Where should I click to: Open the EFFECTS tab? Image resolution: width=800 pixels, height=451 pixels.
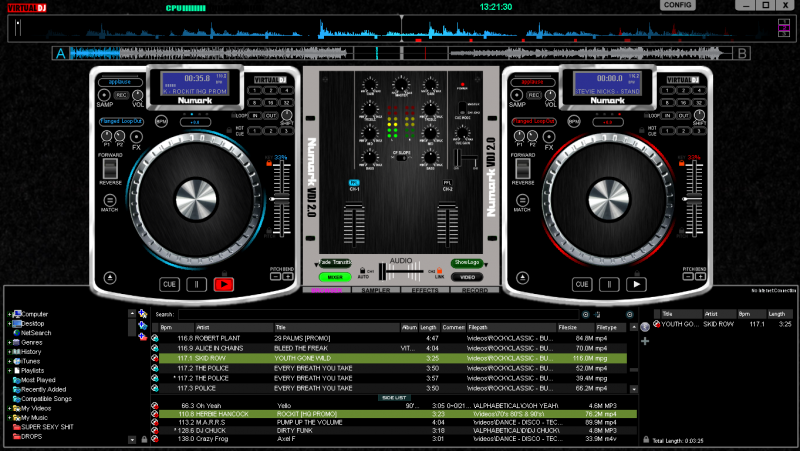point(424,289)
